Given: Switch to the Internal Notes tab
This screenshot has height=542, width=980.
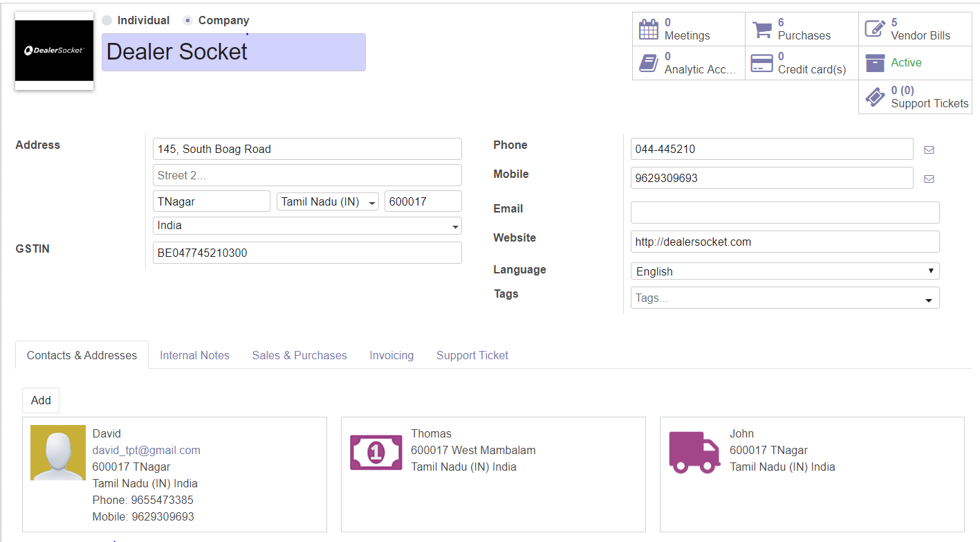Looking at the screenshot, I should tap(194, 355).
